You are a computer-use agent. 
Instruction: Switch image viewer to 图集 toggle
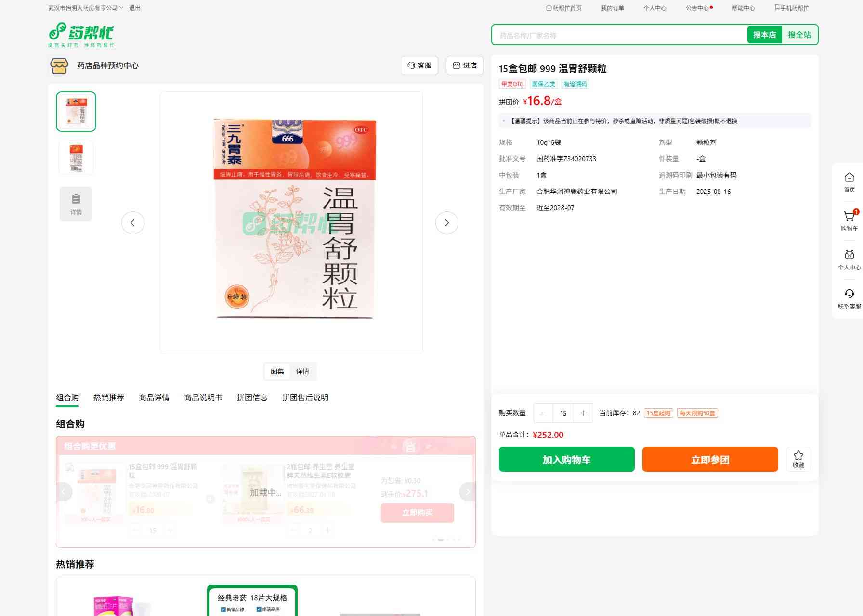pyautogui.click(x=277, y=372)
